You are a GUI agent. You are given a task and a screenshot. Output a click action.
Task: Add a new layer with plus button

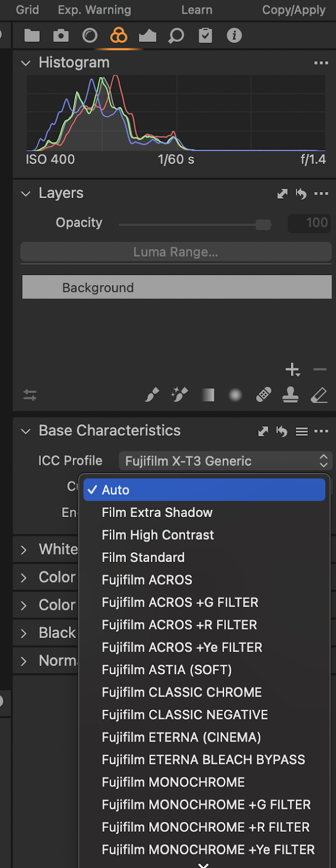pyautogui.click(x=293, y=370)
